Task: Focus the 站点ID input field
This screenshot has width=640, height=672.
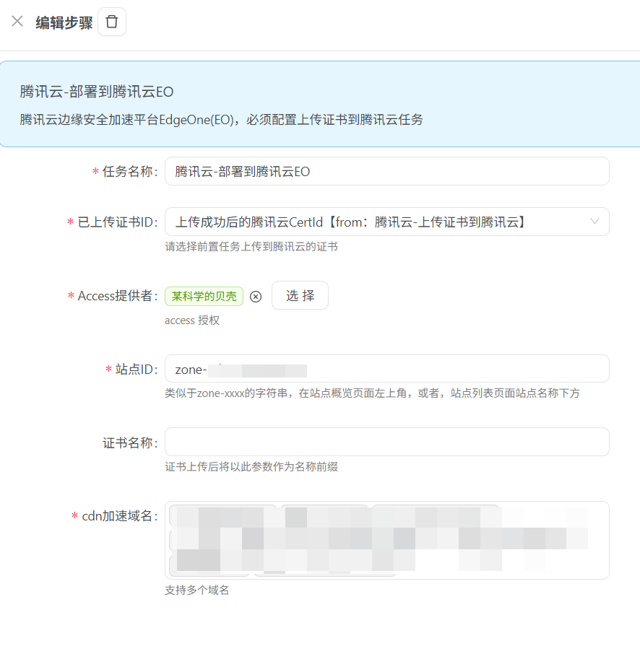Action: click(387, 369)
